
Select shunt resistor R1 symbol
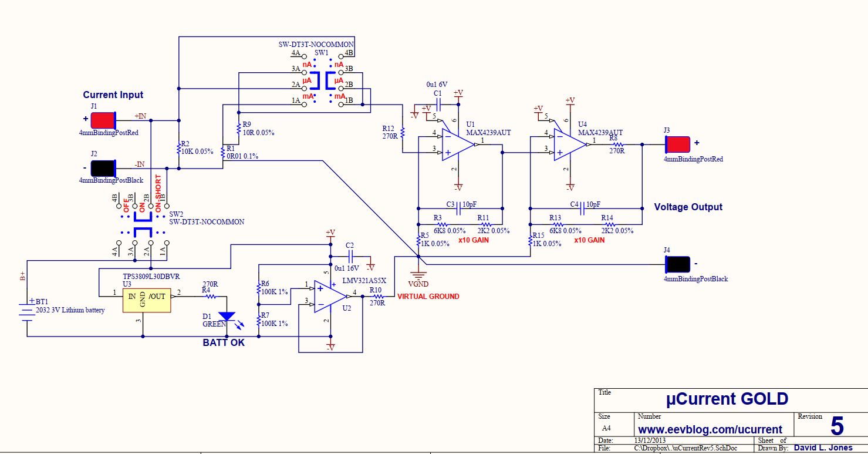coord(223,152)
